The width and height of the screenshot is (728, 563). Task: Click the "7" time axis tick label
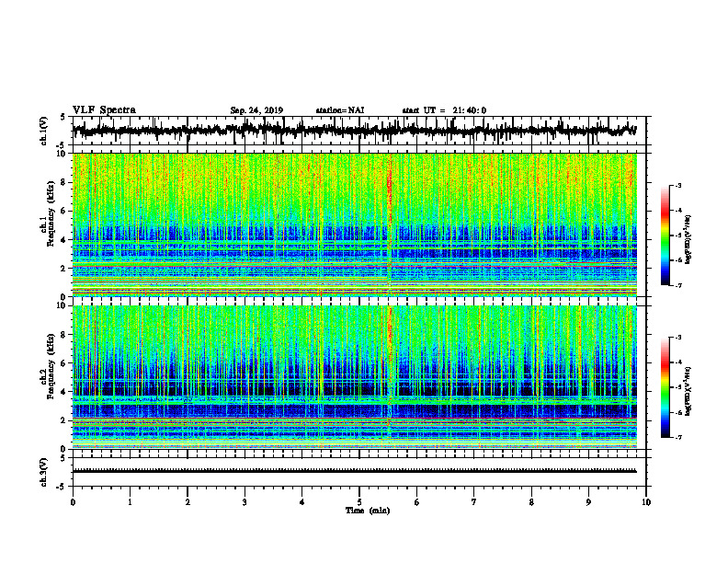474,502
